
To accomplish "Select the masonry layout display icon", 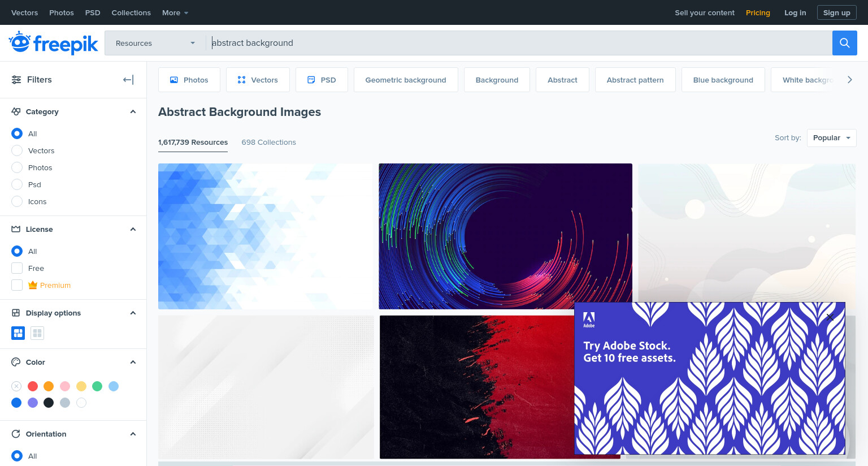I will [18, 333].
